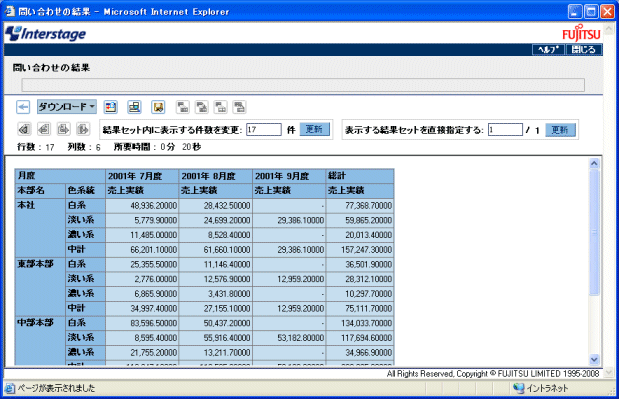Go to previous result set page icon
The image size is (619, 399).
pyautogui.click(x=44, y=129)
